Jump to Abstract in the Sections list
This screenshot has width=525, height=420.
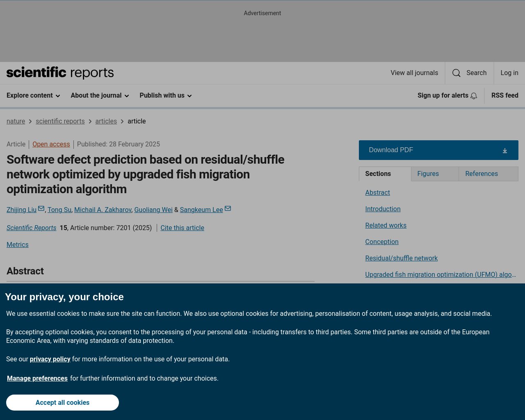coord(378,193)
